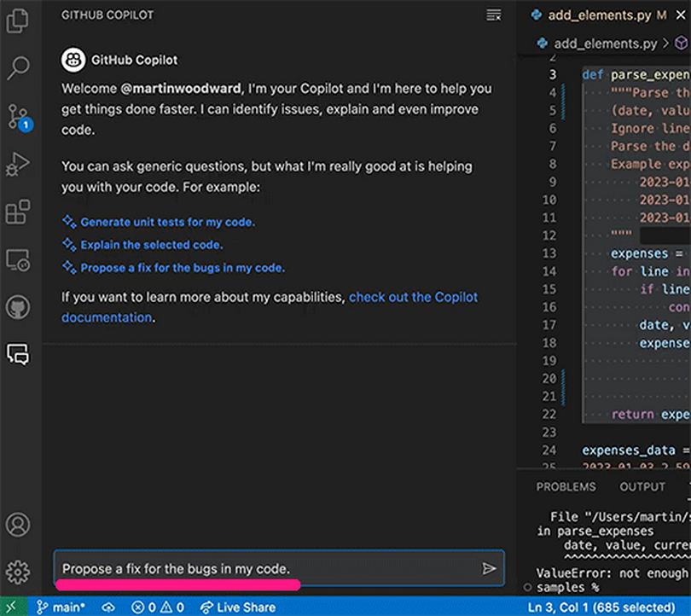Image resolution: width=691 pixels, height=616 pixels.
Task: Click Generate unit tests for my code
Action: [x=167, y=222]
